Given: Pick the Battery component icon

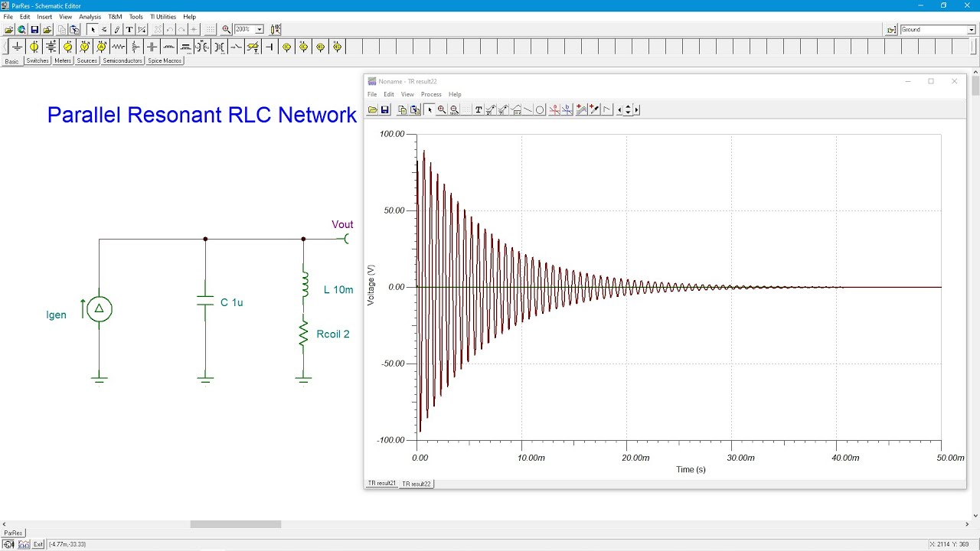Looking at the screenshot, I should pos(51,47).
